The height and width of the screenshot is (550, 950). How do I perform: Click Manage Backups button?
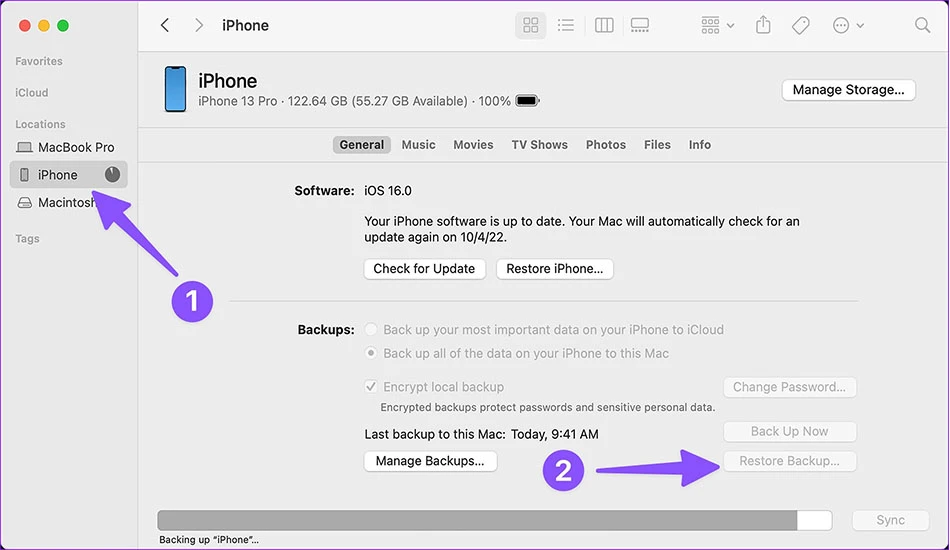pyautogui.click(x=430, y=461)
